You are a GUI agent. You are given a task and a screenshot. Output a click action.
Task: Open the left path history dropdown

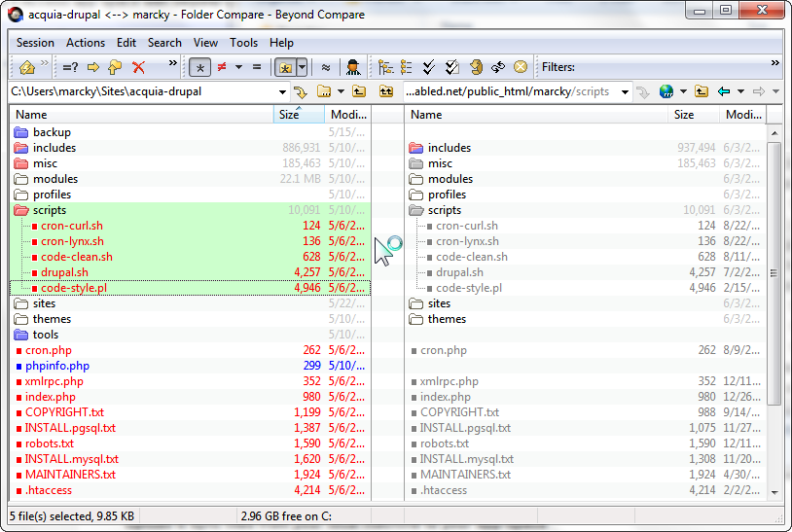click(x=282, y=91)
